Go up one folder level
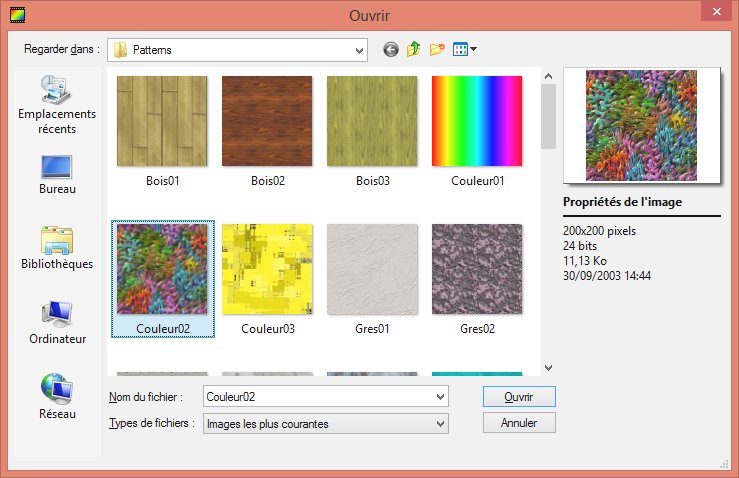 click(413, 49)
